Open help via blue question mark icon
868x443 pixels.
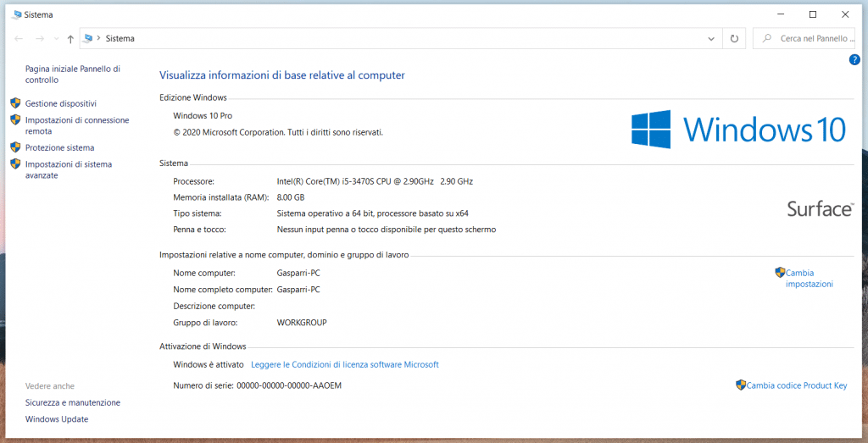click(854, 59)
